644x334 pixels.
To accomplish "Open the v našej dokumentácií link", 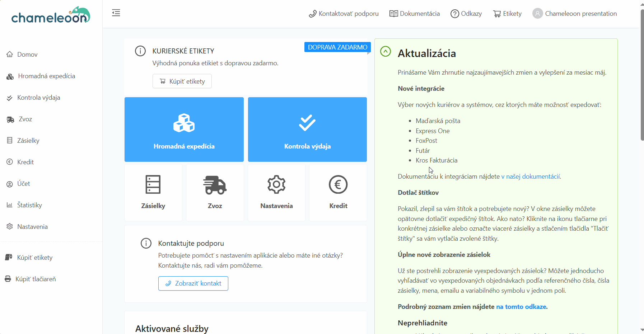I will (x=531, y=177).
